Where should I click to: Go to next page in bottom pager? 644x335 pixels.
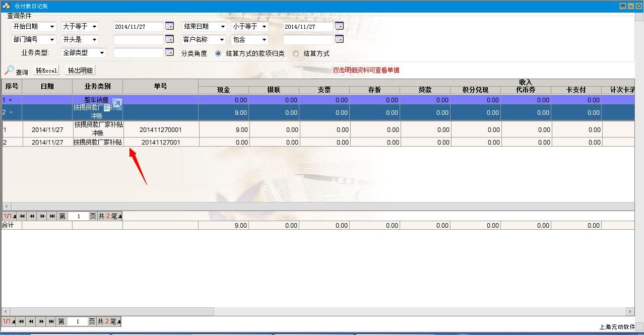[41, 321]
